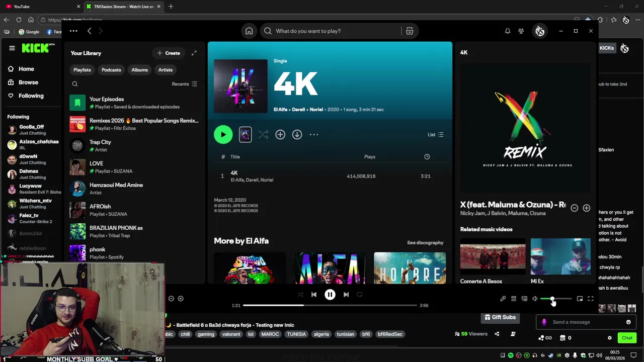Open more options for 4K single
The image size is (644, 362).
[314, 134]
